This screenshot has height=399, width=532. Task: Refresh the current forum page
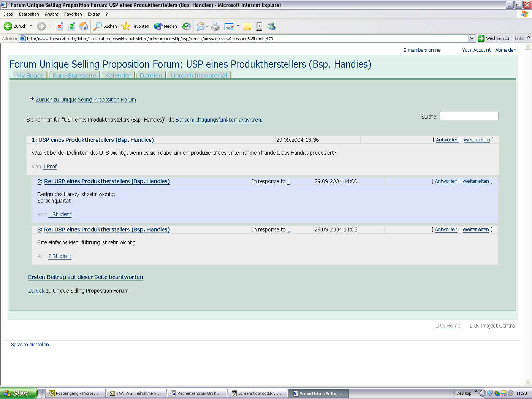71,26
